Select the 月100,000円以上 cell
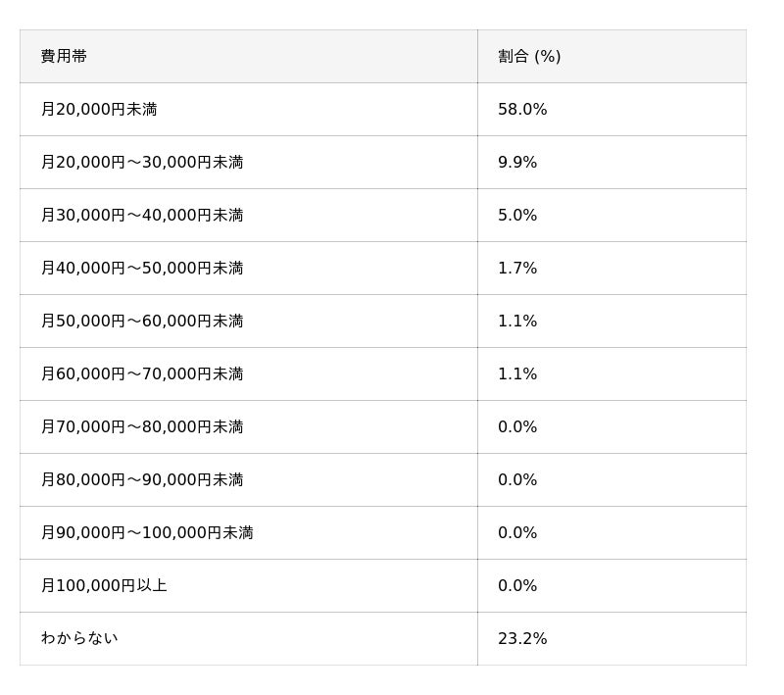This screenshot has width=784, height=695. click(104, 586)
